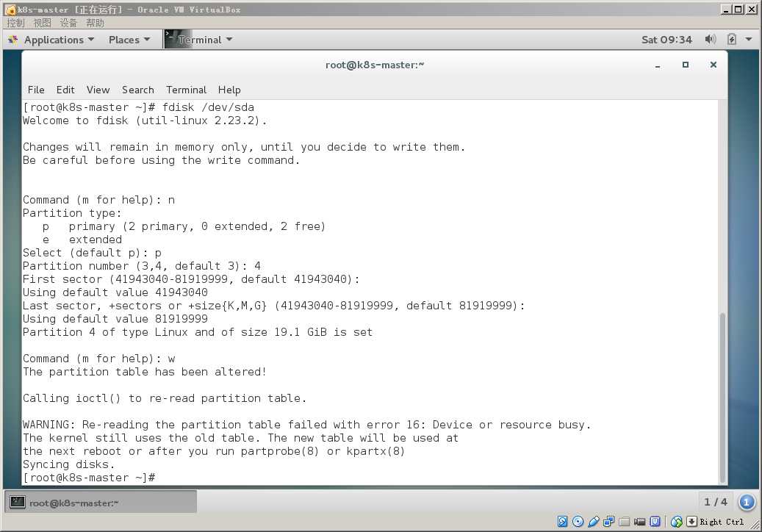Click the volume speaker icon in top panel
This screenshot has height=532, width=762.
point(710,40)
